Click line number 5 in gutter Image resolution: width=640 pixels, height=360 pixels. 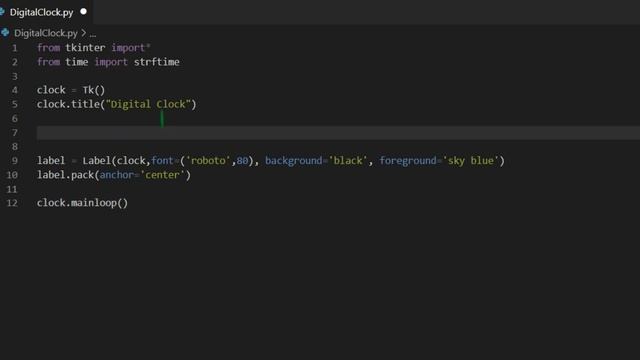[15, 104]
